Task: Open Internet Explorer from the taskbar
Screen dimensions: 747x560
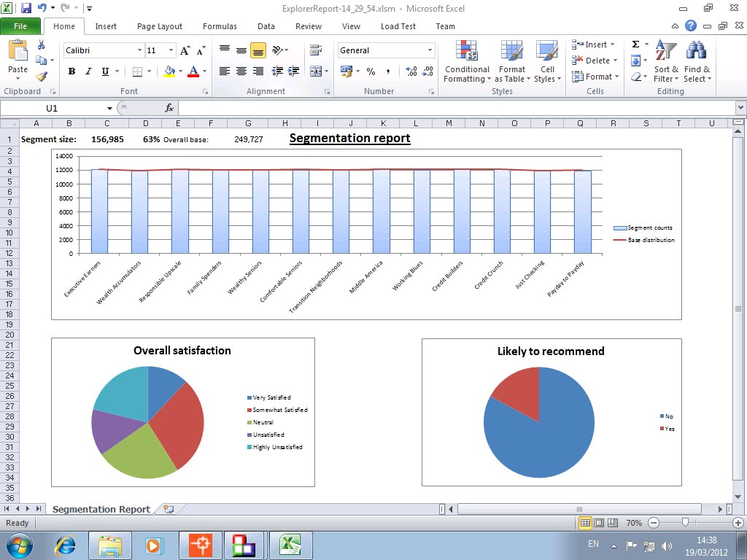Action: [65, 545]
